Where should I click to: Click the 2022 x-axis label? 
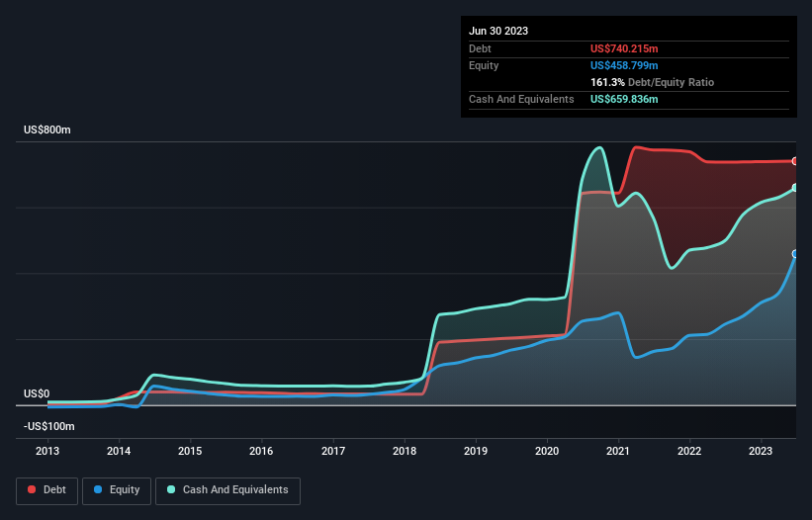[x=689, y=451]
